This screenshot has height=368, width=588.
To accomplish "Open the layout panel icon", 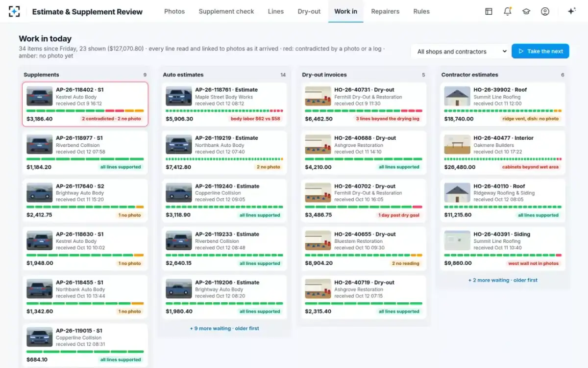I will [x=489, y=11].
